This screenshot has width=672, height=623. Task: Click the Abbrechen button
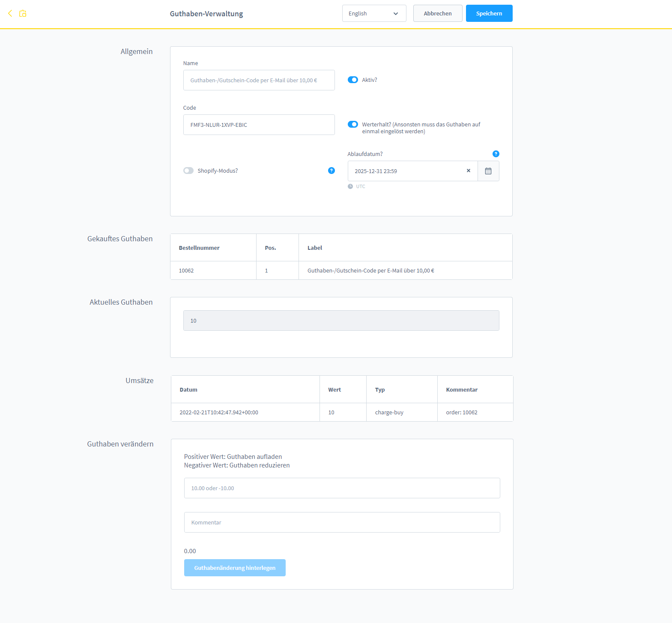(437, 13)
